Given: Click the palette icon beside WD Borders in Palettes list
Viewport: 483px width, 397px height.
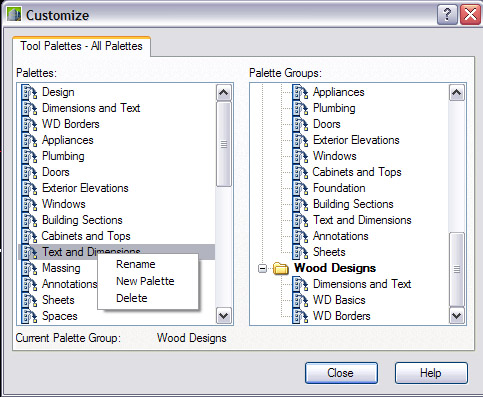Looking at the screenshot, I should pyautogui.click(x=29, y=124).
